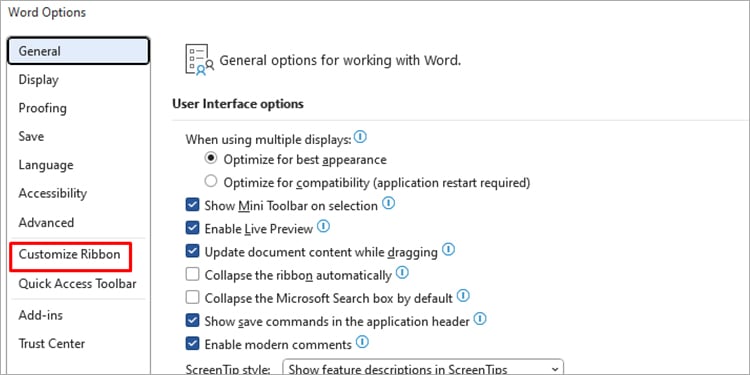Image resolution: width=750 pixels, height=375 pixels.
Task: Switch to the Proofing category
Action: coord(43,108)
